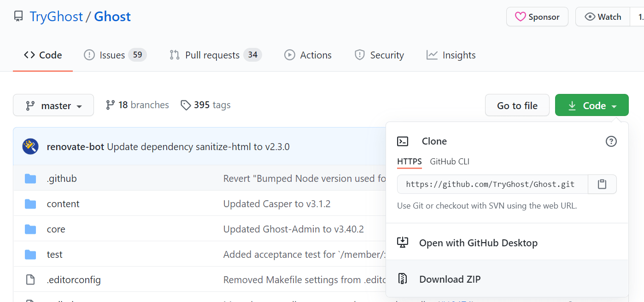Click the core folder icon

click(30, 229)
